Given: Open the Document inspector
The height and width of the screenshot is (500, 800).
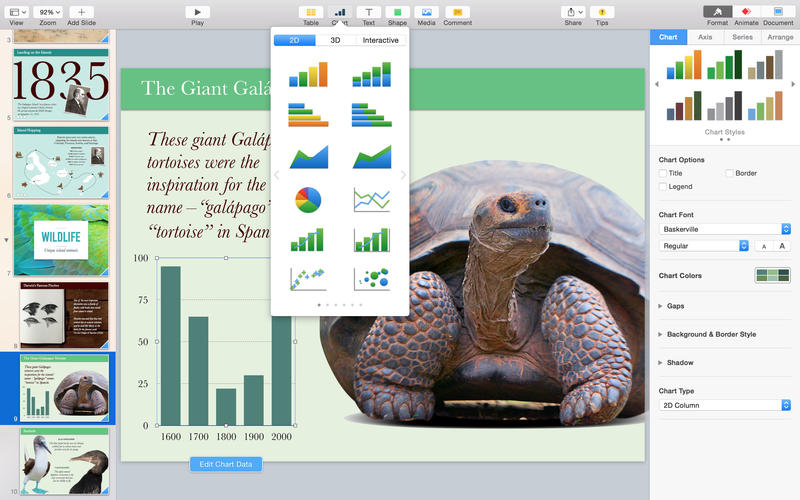Looking at the screenshot, I should [x=778, y=12].
